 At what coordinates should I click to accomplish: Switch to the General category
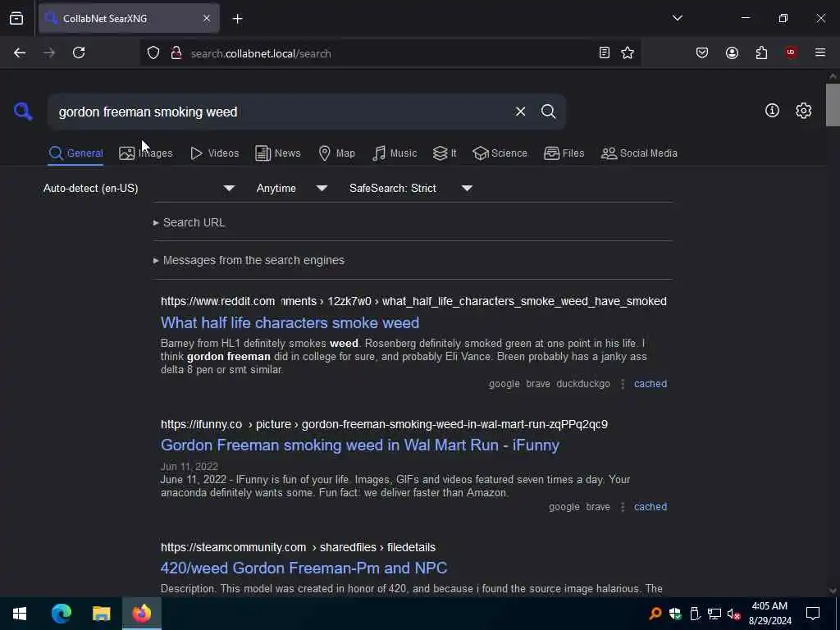75,153
